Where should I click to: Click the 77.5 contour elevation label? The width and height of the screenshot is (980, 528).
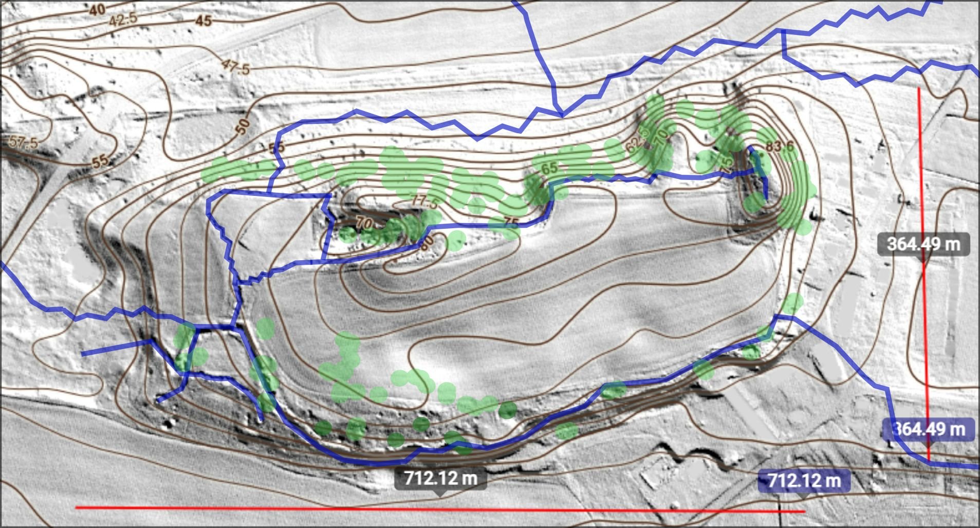point(424,202)
